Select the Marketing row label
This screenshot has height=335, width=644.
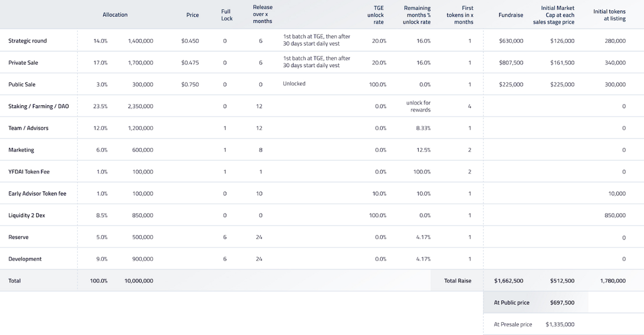point(21,150)
